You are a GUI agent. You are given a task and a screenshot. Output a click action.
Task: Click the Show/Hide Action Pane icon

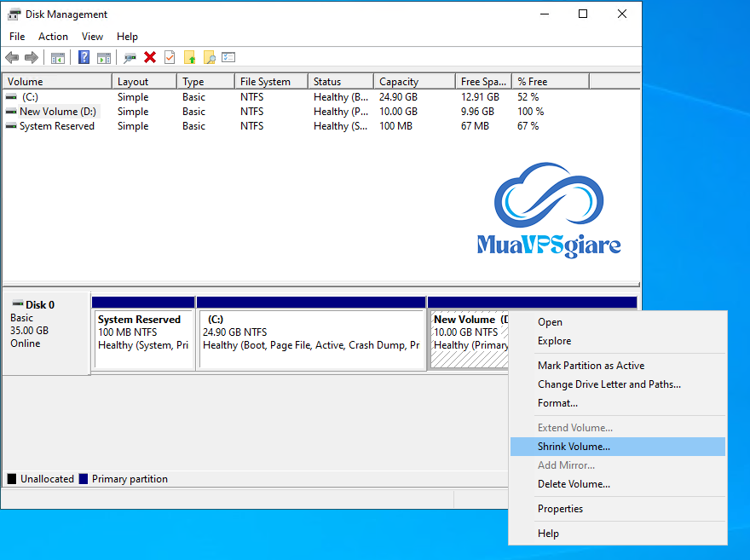104,58
